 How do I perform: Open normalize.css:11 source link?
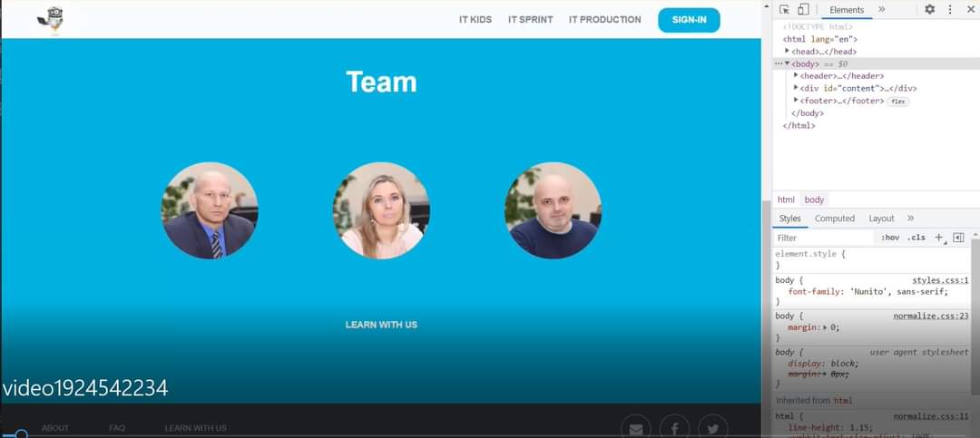coord(931,416)
